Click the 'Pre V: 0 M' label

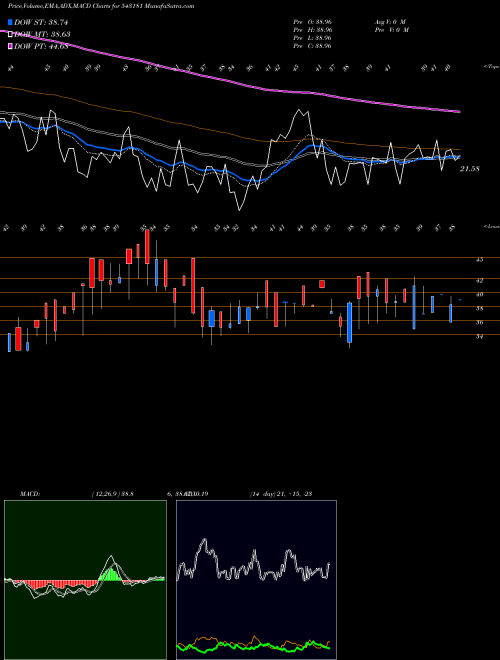click(391, 29)
